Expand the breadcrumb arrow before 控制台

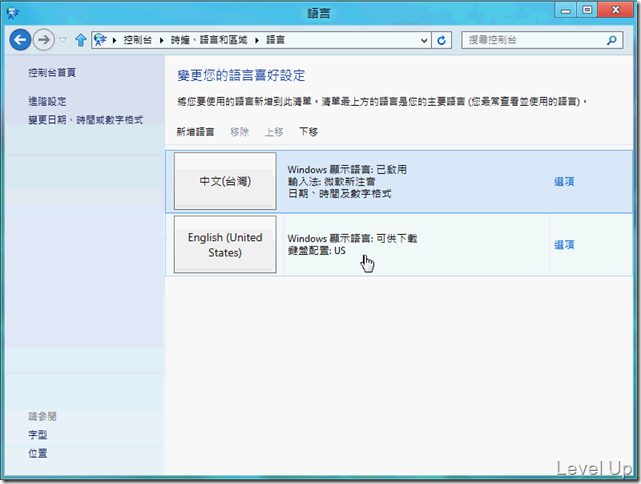tap(114, 40)
